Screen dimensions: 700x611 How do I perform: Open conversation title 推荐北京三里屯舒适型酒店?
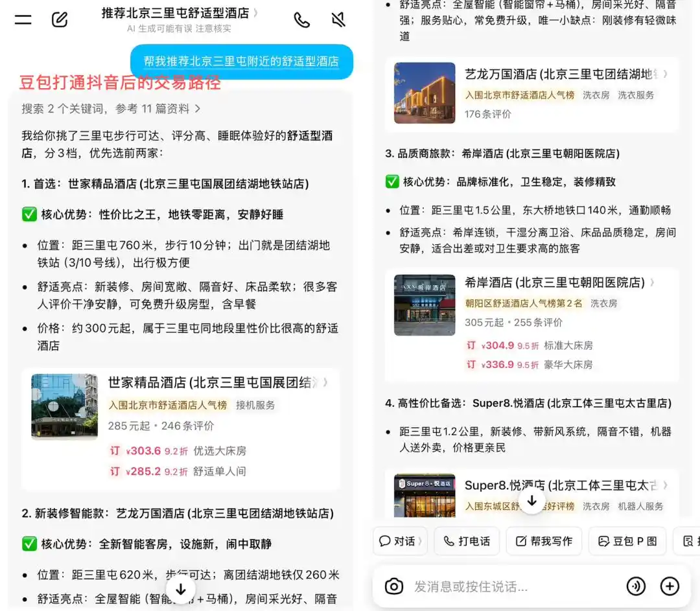pyautogui.click(x=180, y=12)
